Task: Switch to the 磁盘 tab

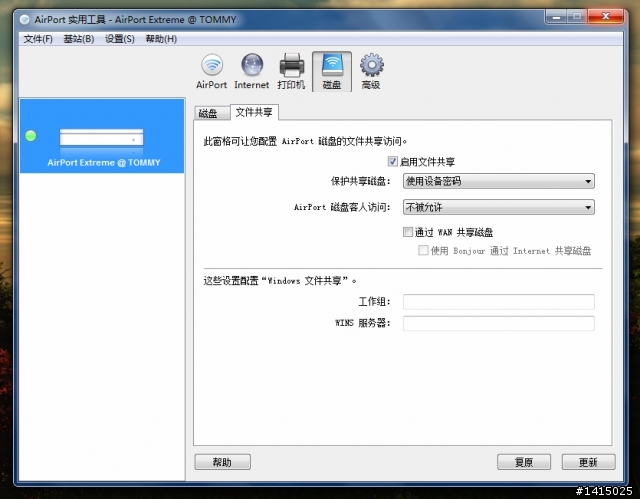Action: pyautogui.click(x=211, y=113)
